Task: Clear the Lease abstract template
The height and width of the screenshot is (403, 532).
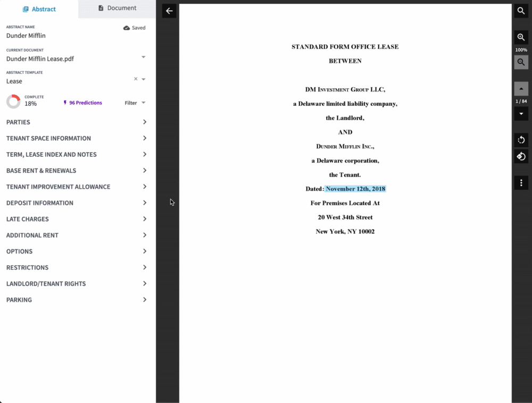Action: (136, 79)
